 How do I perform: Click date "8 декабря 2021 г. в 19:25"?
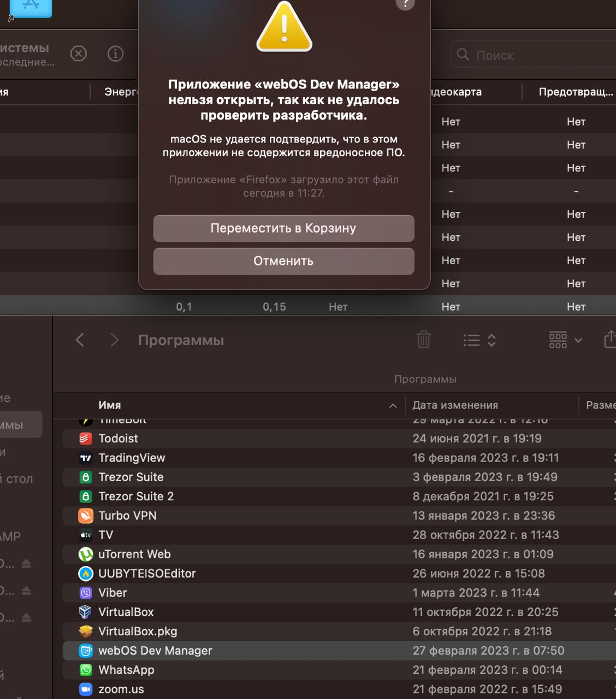coord(483,496)
